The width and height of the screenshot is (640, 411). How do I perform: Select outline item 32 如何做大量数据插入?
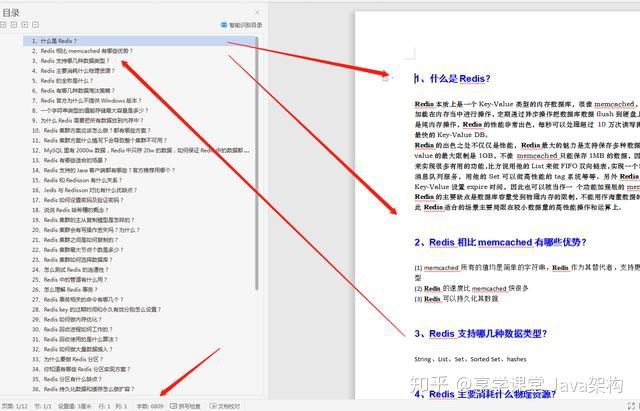point(72,349)
